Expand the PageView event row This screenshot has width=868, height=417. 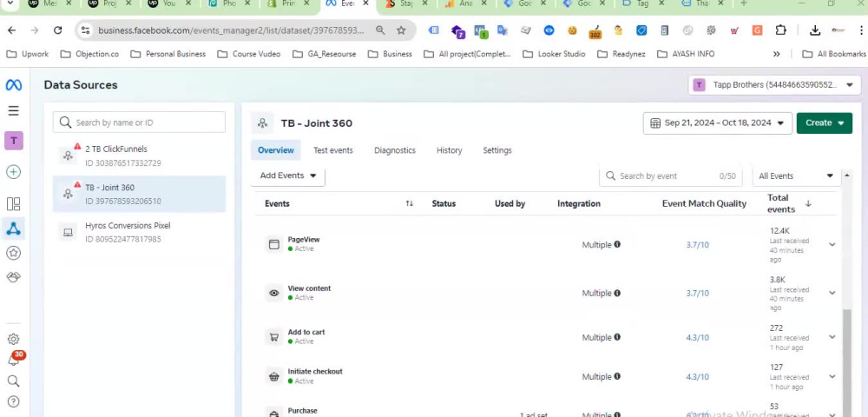(832, 244)
